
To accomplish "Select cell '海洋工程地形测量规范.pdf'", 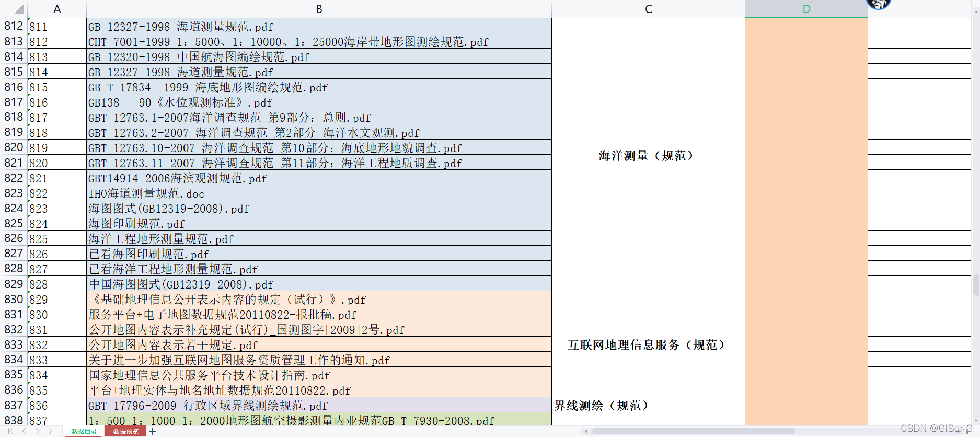I will pos(319,238).
